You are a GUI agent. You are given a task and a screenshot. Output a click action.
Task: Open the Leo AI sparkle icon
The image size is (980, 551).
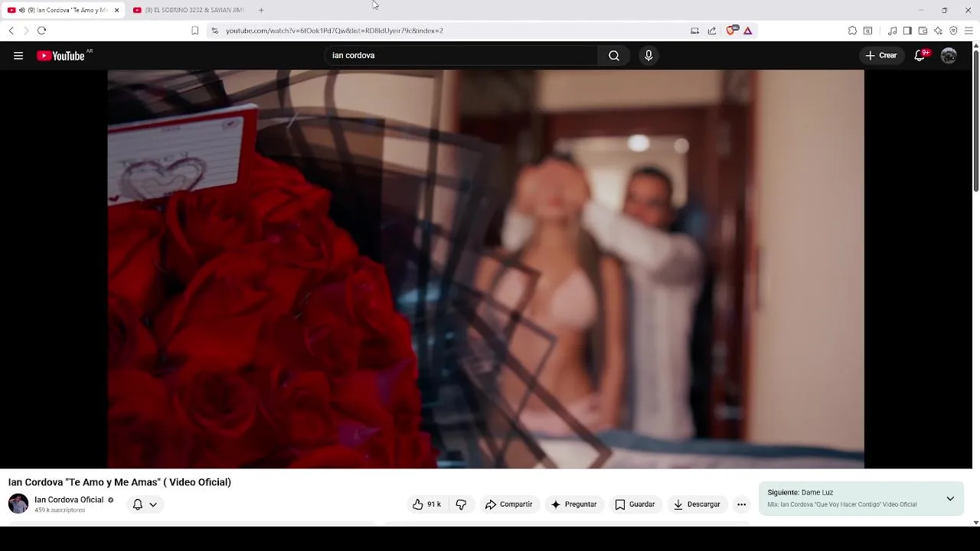[x=938, y=31]
